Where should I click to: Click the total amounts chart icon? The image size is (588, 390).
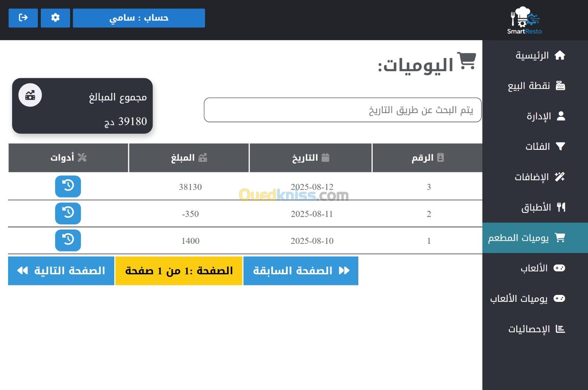(x=30, y=95)
